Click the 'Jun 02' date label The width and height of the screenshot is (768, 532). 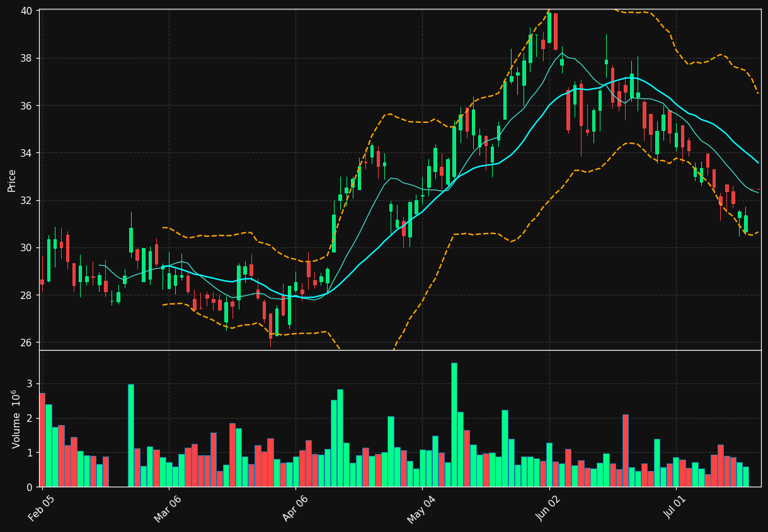[548, 509]
